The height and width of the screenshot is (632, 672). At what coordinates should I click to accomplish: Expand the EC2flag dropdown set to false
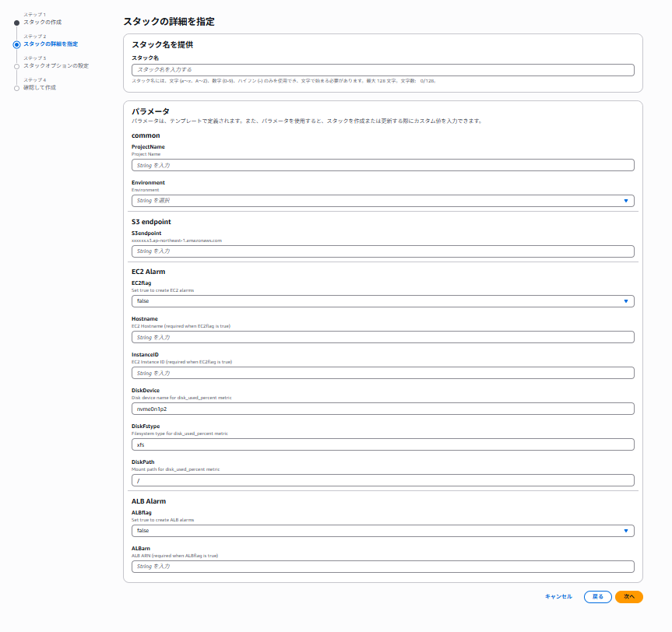point(382,301)
